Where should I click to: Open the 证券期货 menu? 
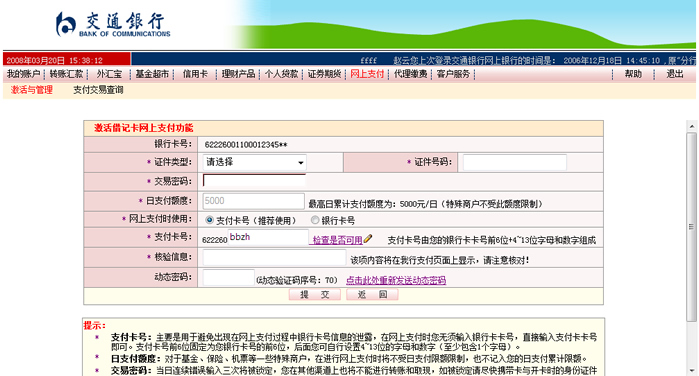tap(324, 74)
